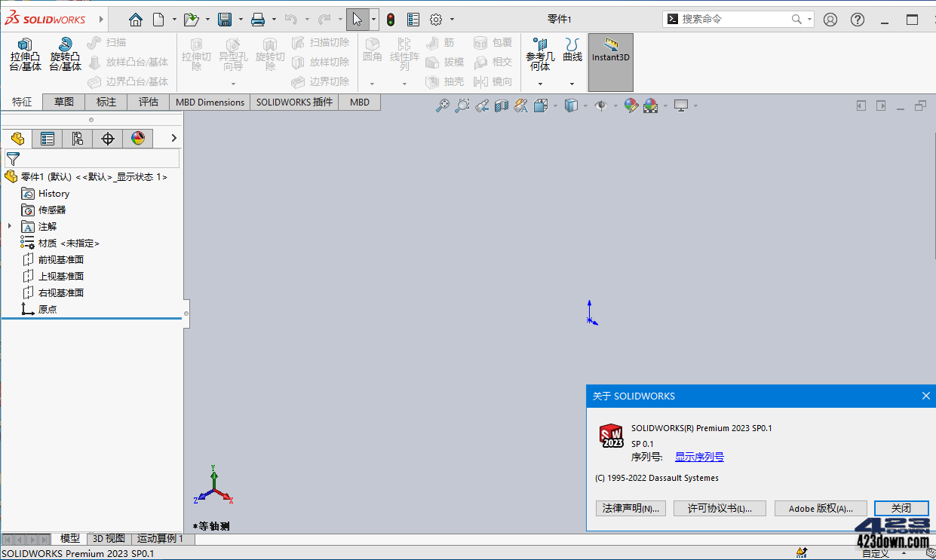Click the 显示序列号 link
This screenshot has width=936, height=560.
pyautogui.click(x=698, y=456)
